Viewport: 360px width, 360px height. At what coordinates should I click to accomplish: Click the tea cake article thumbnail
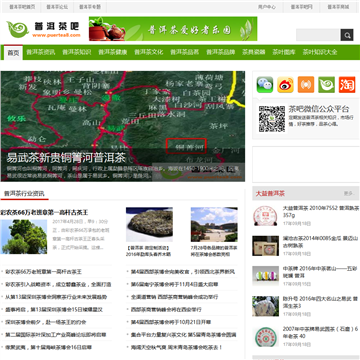tap(149, 224)
